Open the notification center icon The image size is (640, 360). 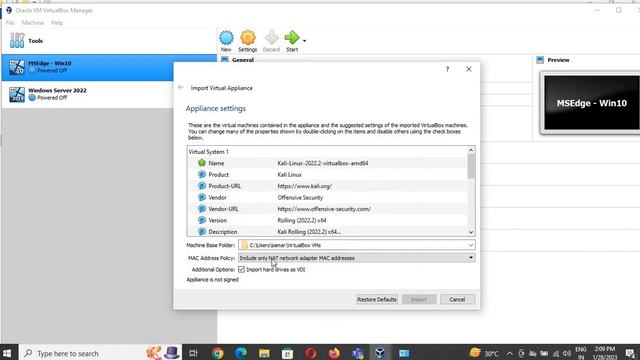point(631,353)
